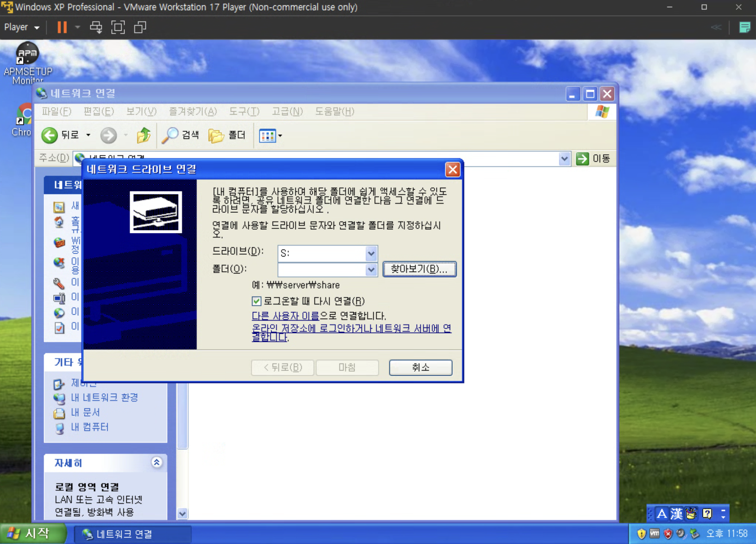Click the Up folder toolbar icon
Viewport: 756px width, 544px height.
(143, 135)
